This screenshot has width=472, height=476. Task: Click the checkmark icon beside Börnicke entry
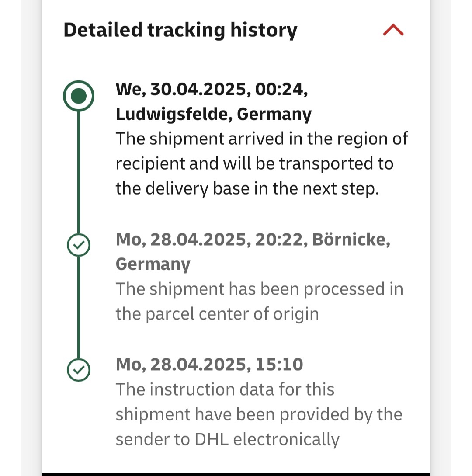tap(79, 245)
